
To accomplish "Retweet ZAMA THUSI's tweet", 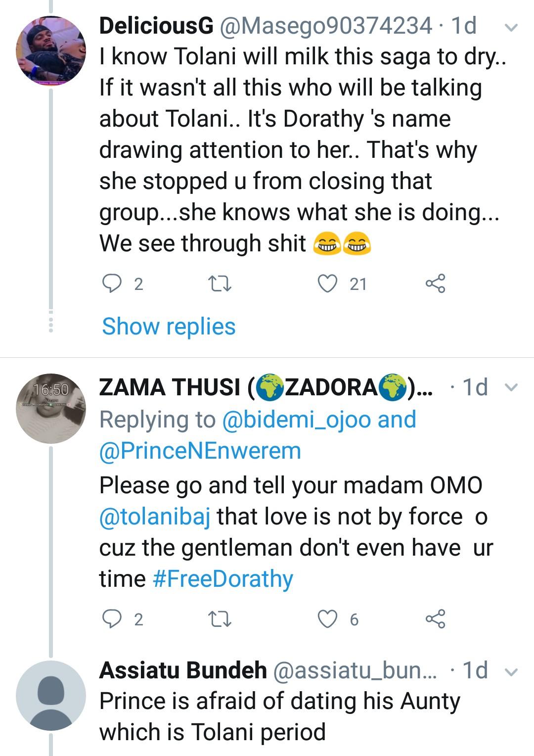I will pos(218,619).
